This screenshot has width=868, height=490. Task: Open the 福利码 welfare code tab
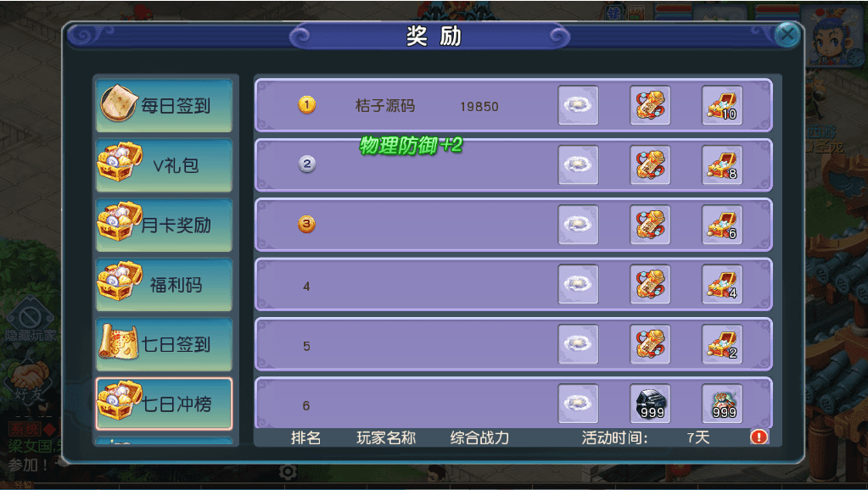coord(164,284)
